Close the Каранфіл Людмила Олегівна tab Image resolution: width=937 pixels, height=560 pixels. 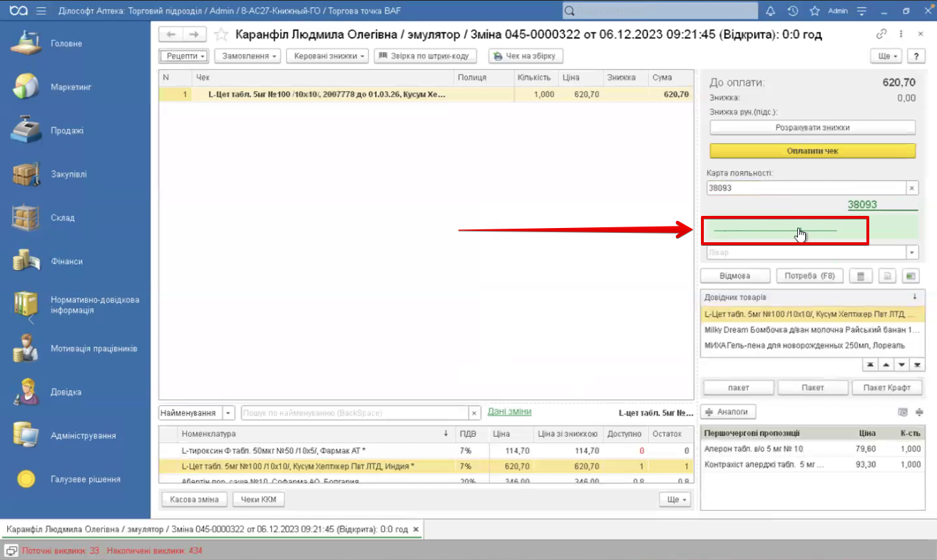point(416,529)
